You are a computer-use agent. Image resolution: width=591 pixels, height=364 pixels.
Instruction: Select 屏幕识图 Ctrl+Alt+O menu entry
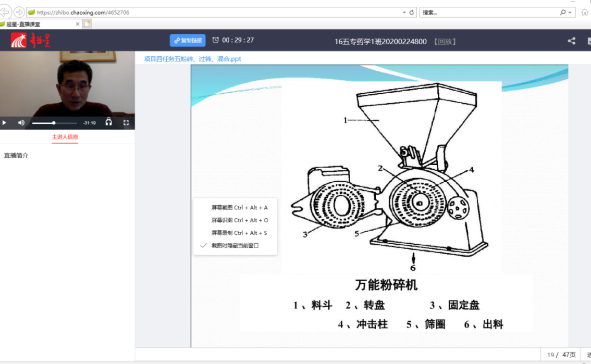[239, 220]
